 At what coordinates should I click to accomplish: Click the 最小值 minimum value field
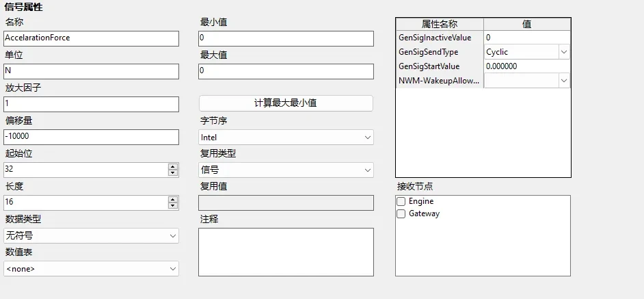coord(286,38)
